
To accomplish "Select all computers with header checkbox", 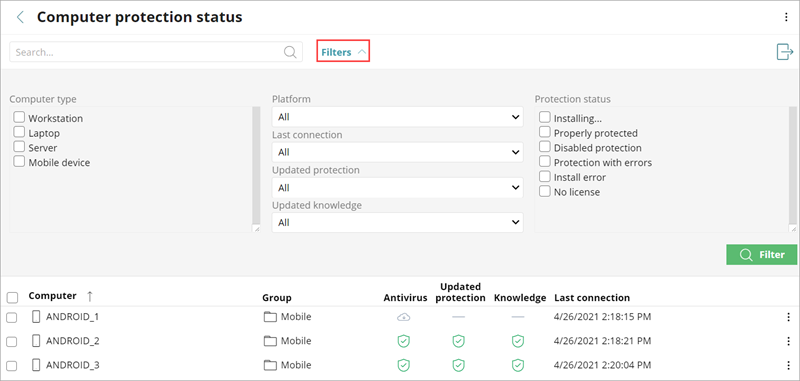I will 12,297.
